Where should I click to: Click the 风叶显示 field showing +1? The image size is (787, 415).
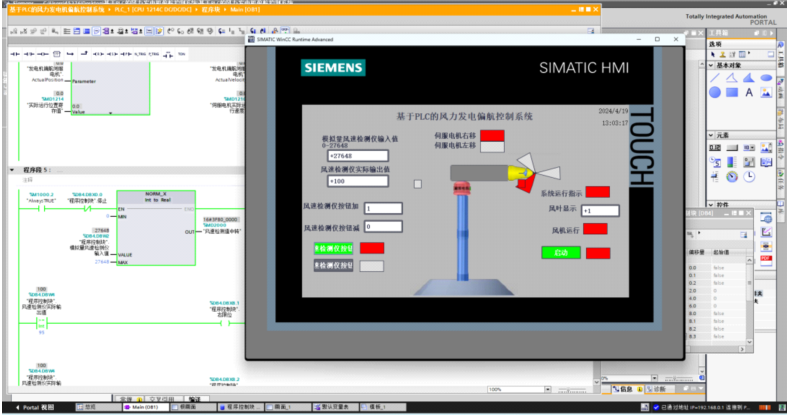[x=600, y=211]
